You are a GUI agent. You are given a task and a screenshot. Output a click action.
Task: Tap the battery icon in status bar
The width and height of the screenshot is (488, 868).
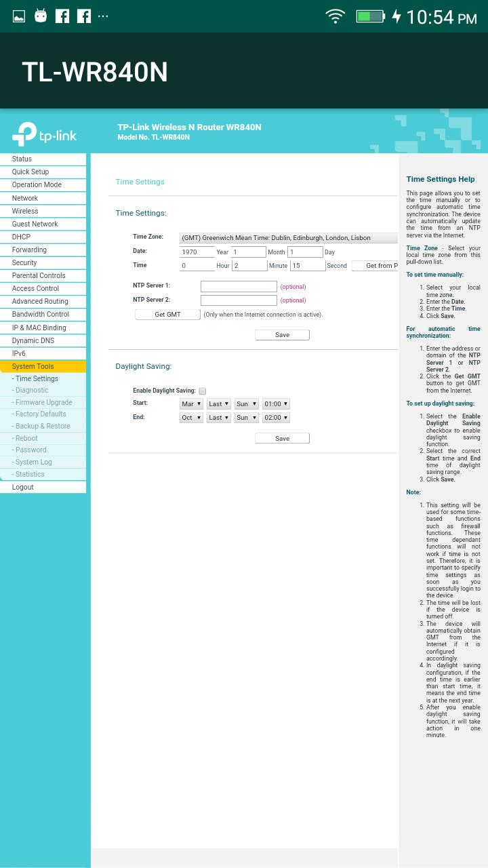pyautogui.click(x=370, y=16)
